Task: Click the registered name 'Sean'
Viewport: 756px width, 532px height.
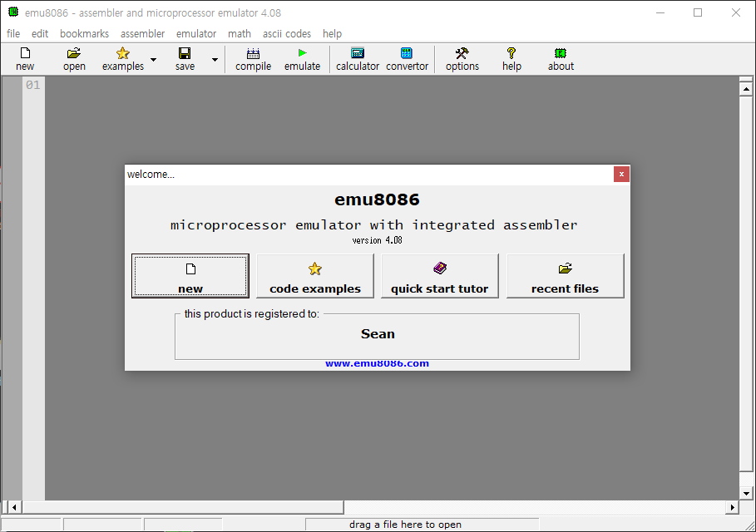Action: pos(378,334)
